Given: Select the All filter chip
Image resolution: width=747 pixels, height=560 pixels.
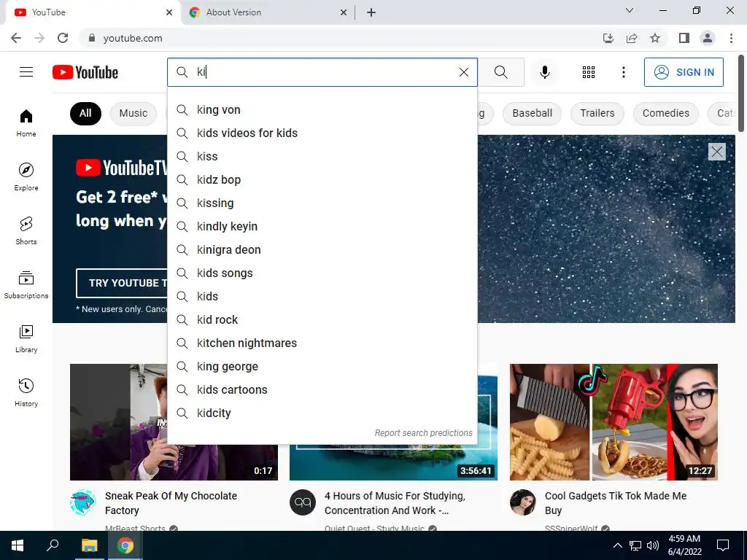Looking at the screenshot, I should coord(85,113).
